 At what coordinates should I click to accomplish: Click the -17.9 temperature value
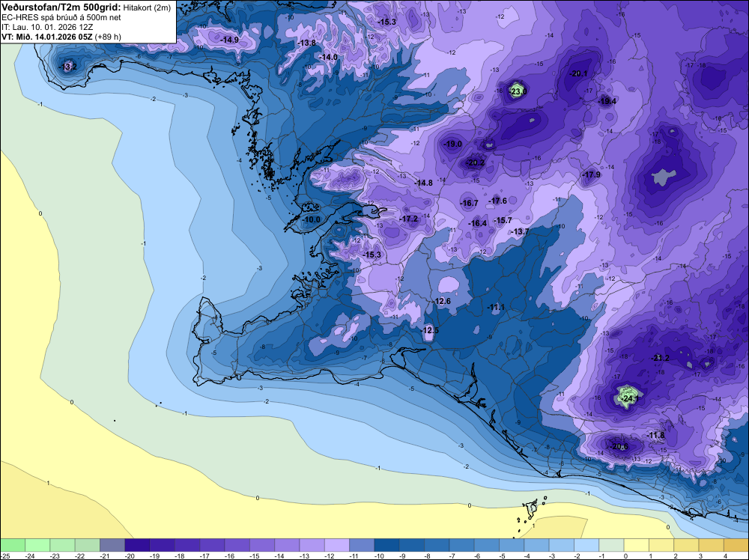(592, 174)
